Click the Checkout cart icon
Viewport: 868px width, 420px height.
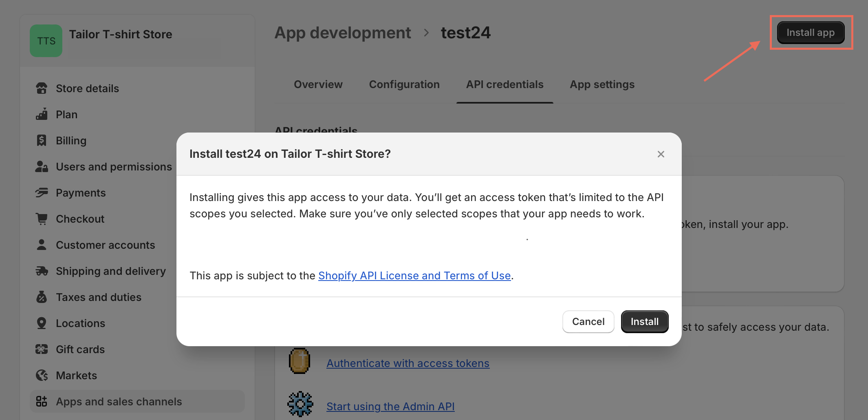click(x=42, y=219)
